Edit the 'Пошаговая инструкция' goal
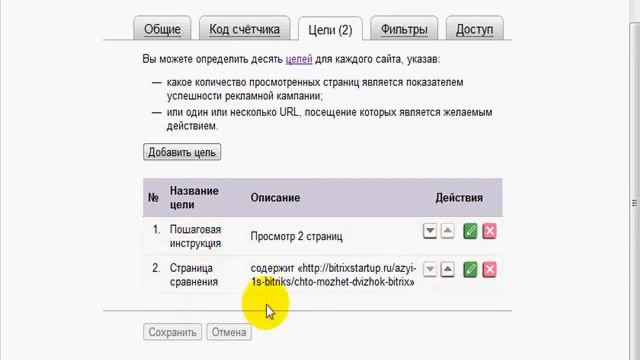This screenshot has width=640, height=360. pos(470,231)
